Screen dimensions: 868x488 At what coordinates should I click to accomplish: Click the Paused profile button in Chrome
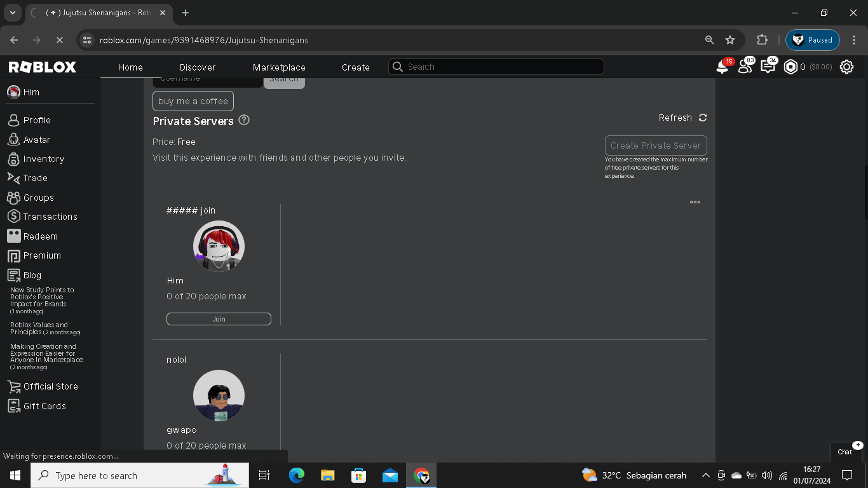(x=813, y=40)
